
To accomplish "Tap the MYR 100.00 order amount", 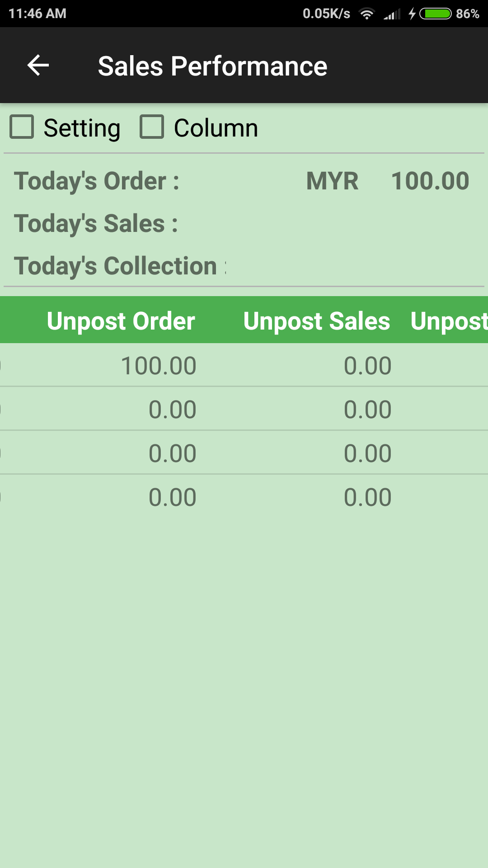I will (x=387, y=181).
